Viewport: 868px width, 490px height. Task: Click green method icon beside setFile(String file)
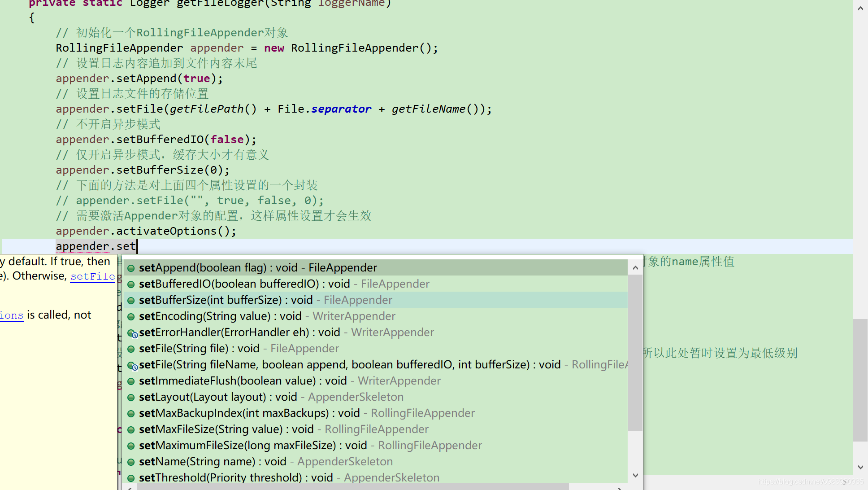click(131, 349)
